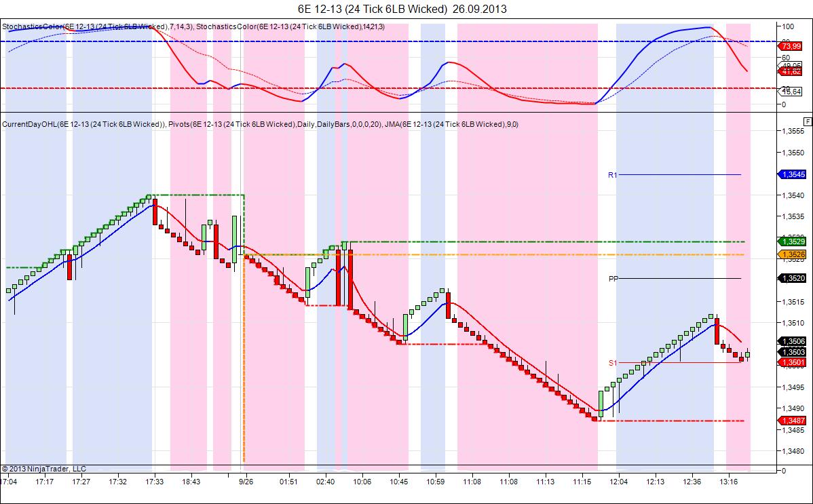The height and width of the screenshot is (504, 813).
Task: Click the 1,3480 price axis label
Action: pyautogui.click(x=793, y=450)
